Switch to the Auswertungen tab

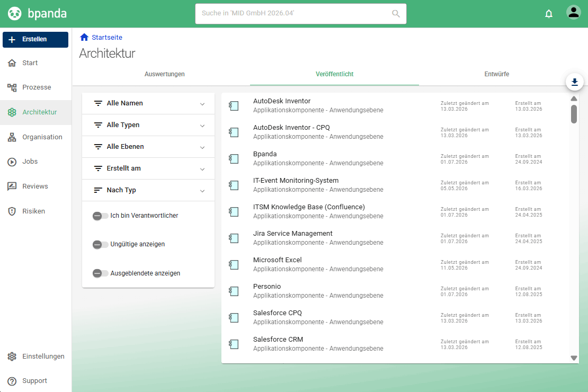click(x=165, y=74)
